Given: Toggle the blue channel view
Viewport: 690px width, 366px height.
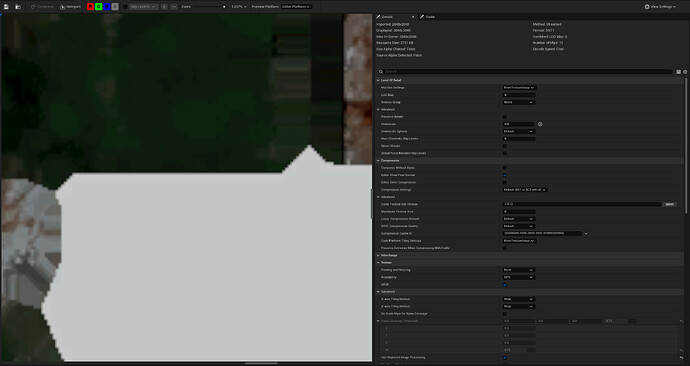Looking at the screenshot, I should click(x=107, y=7).
